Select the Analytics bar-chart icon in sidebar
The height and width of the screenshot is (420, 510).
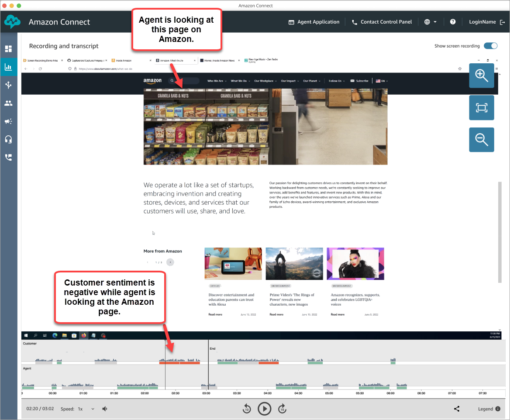(x=8, y=67)
